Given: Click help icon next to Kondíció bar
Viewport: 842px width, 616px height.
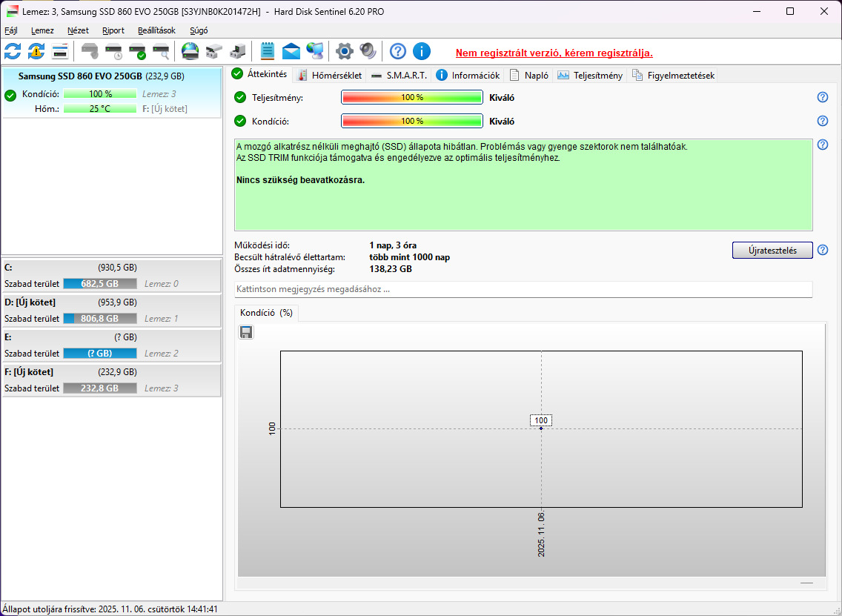Looking at the screenshot, I should tap(822, 121).
